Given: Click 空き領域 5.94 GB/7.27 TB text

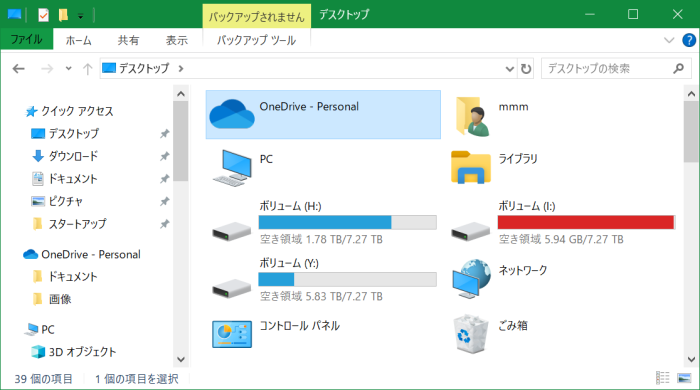Looking at the screenshot, I should coord(561,240).
